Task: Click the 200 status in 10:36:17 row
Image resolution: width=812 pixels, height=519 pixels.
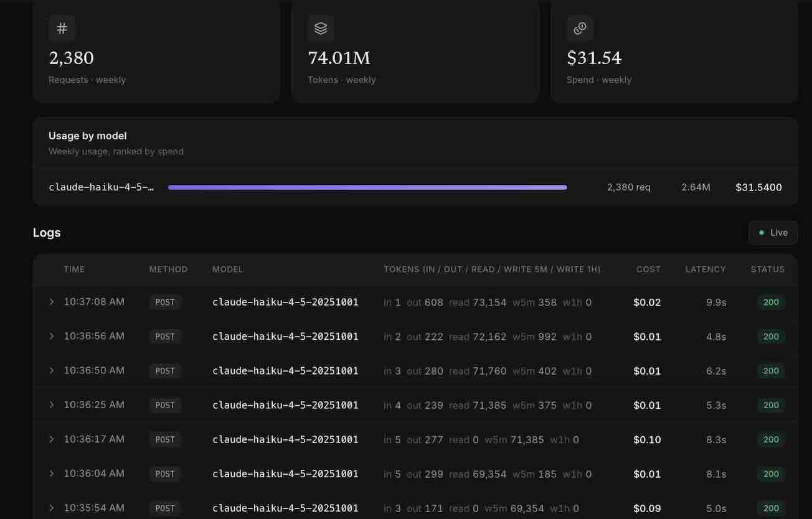Action: pyautogui.click(x=771, y=439)
